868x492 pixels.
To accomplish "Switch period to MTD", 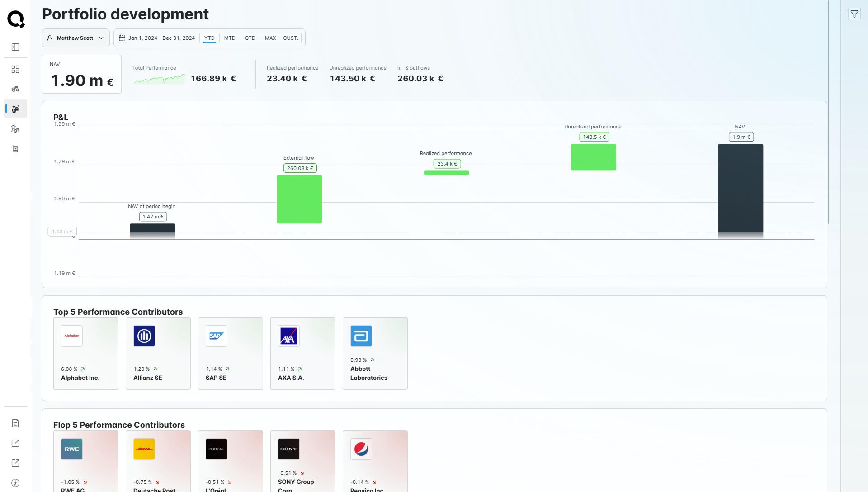I will tap(230, 38).
